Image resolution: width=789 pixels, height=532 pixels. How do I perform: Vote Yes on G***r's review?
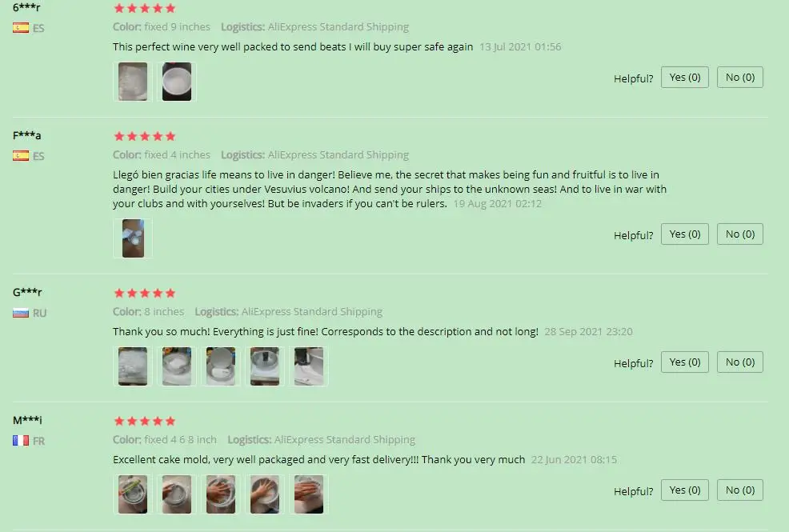(684, 362)
